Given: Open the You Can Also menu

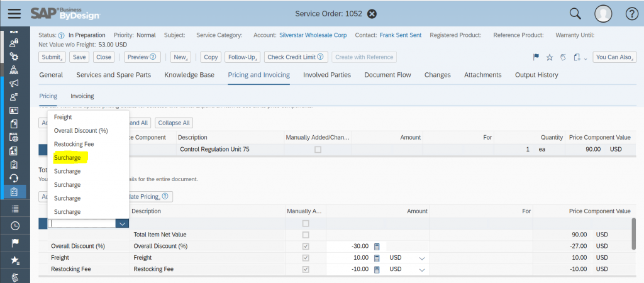Looking at the screenshot, I should (614, 57).
